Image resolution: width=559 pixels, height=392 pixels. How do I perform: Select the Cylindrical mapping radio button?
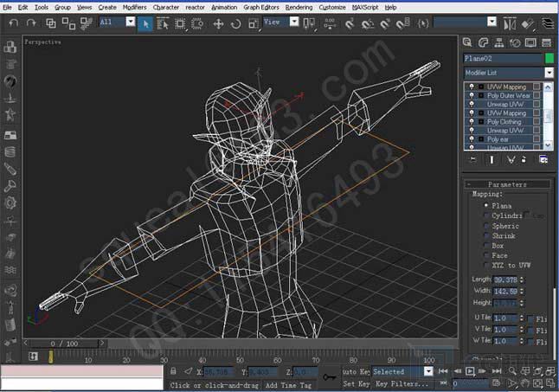click(x=486, y=215)
